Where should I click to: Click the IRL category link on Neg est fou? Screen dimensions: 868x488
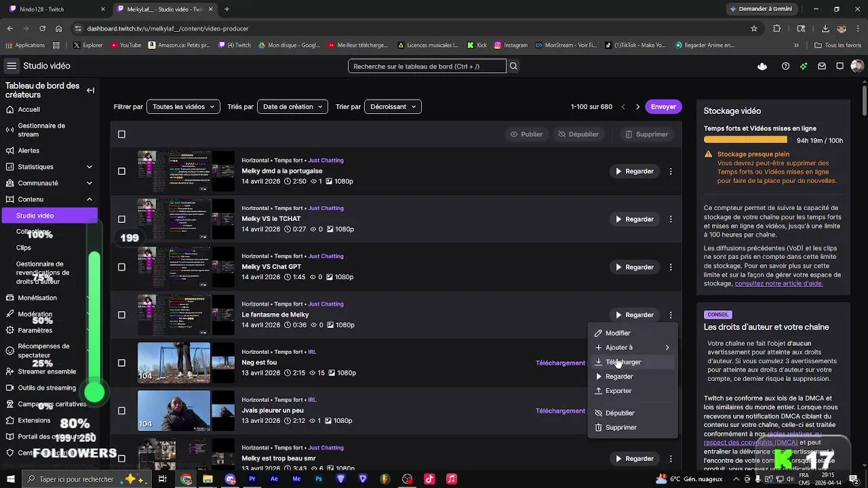pos(312,352)
